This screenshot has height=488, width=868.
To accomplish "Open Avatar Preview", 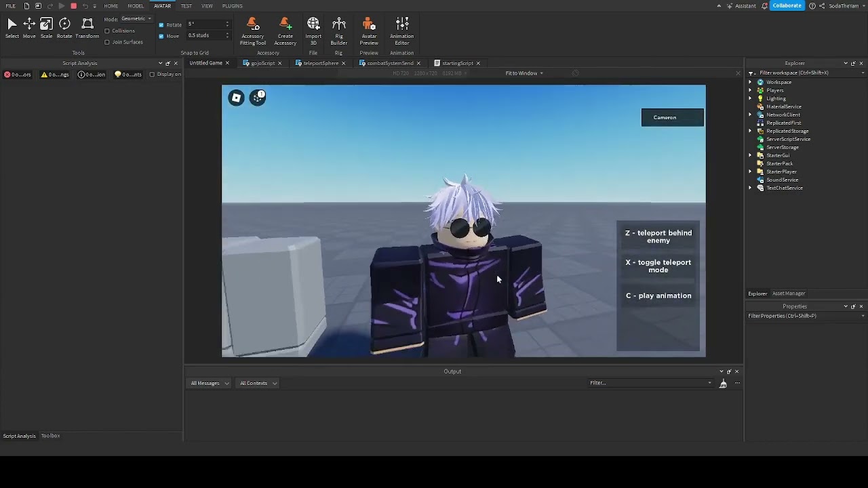I will click(369, 31).
